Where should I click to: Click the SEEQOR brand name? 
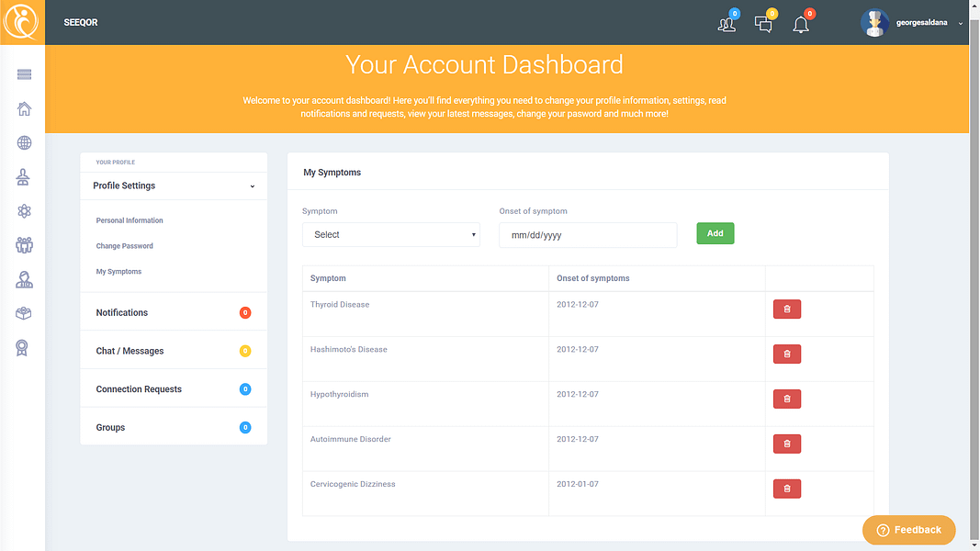tap(81, 22)
